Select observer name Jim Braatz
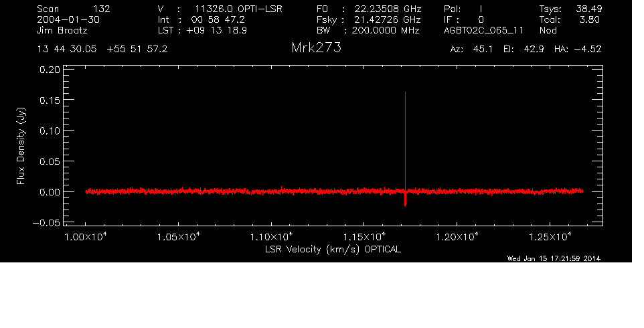Viewport: 644px width, 328px height. point(62,30)
